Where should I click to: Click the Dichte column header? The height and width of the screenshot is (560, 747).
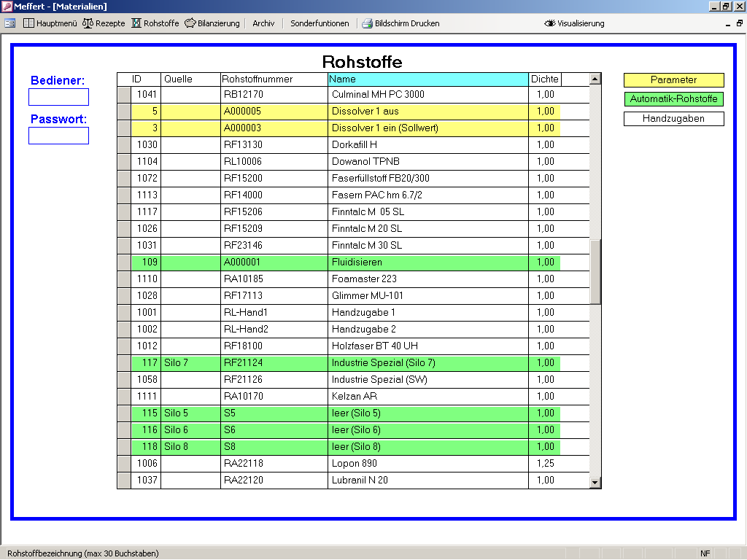point(545,79)
